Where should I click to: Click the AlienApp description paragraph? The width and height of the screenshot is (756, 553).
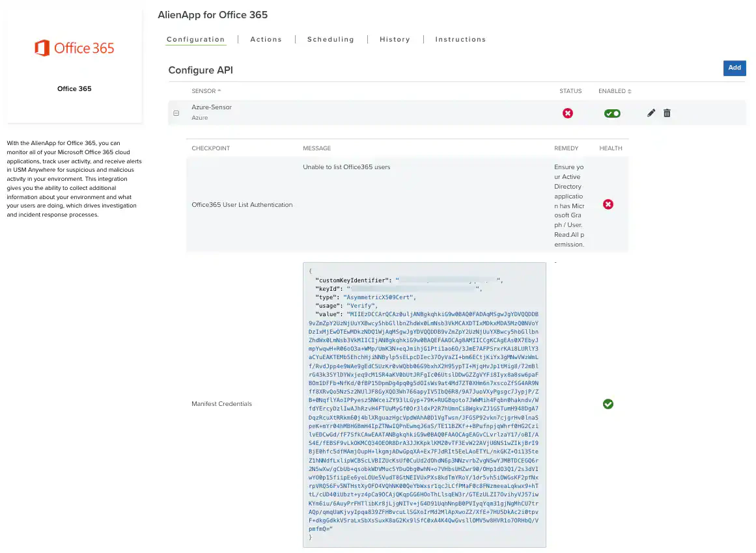pos(74,179)
